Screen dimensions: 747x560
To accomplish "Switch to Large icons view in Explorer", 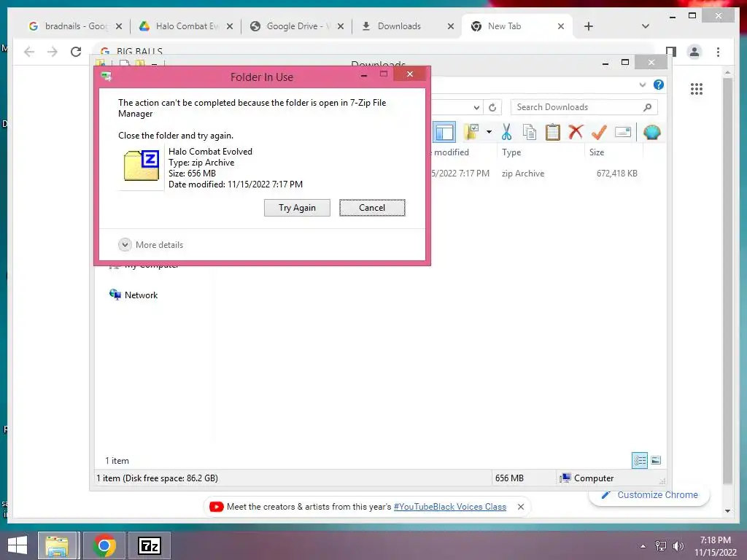I will 656,460.
